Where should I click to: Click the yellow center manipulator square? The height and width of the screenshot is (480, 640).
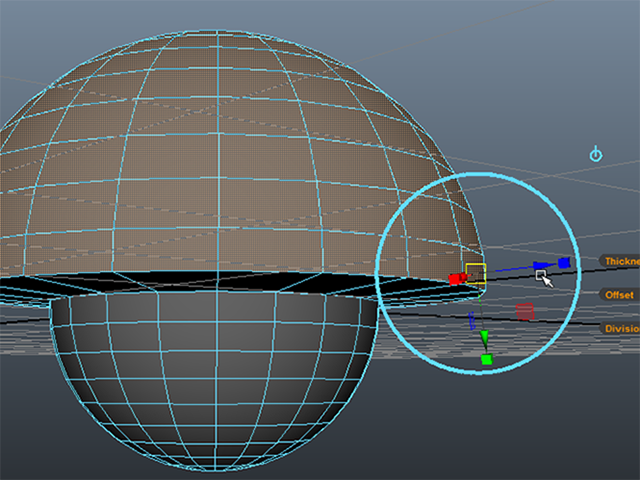(x=476, y=273)
